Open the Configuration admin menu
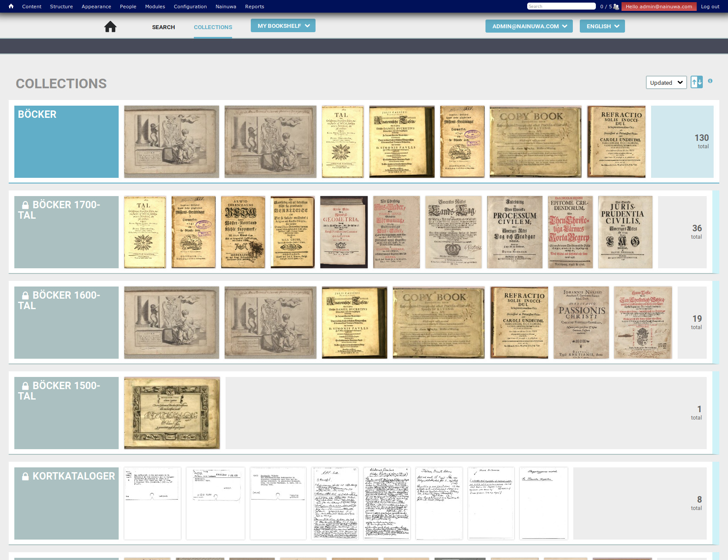728x560 pixels. point(190,7)
